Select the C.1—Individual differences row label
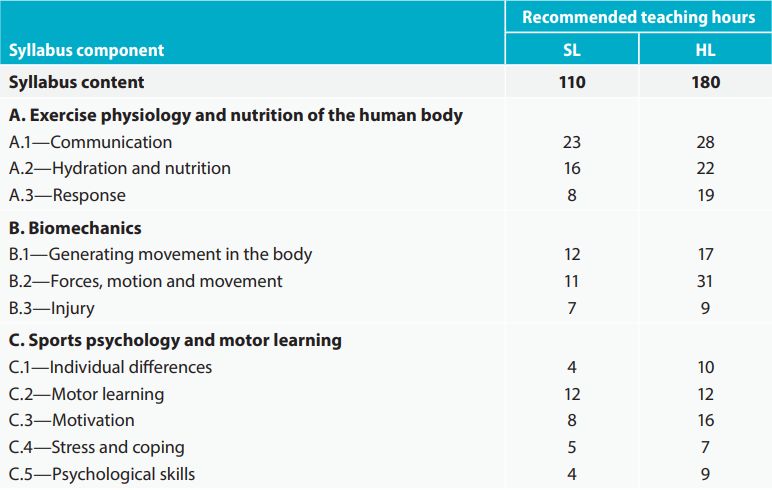This screenshot has width=772, height=490. point(111,367)
